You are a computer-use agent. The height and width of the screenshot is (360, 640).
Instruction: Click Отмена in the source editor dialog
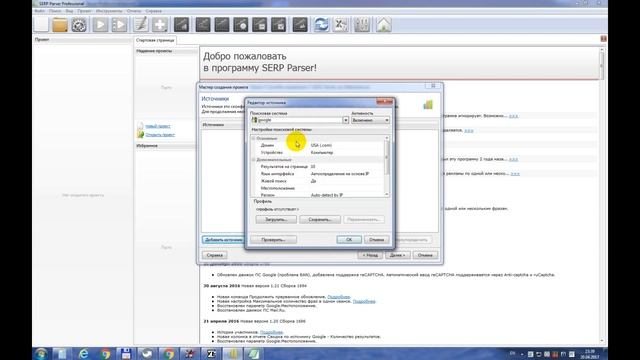click(376, 240)
